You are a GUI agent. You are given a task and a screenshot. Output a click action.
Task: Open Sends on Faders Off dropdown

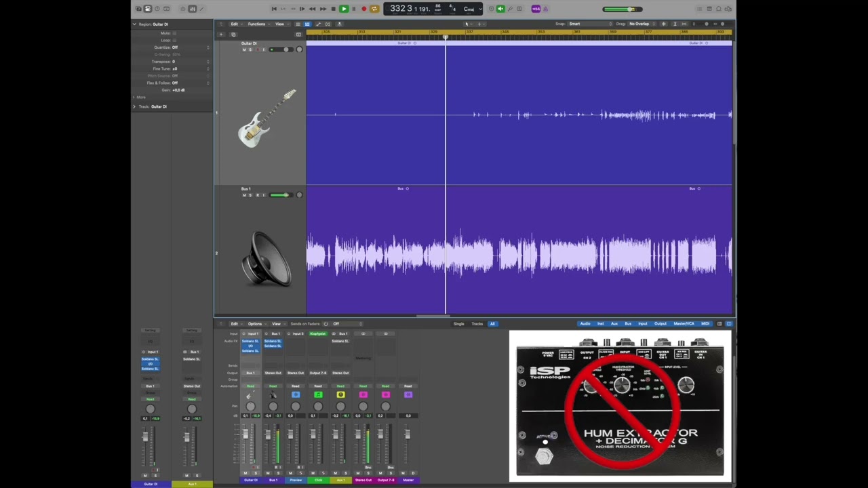347,324
